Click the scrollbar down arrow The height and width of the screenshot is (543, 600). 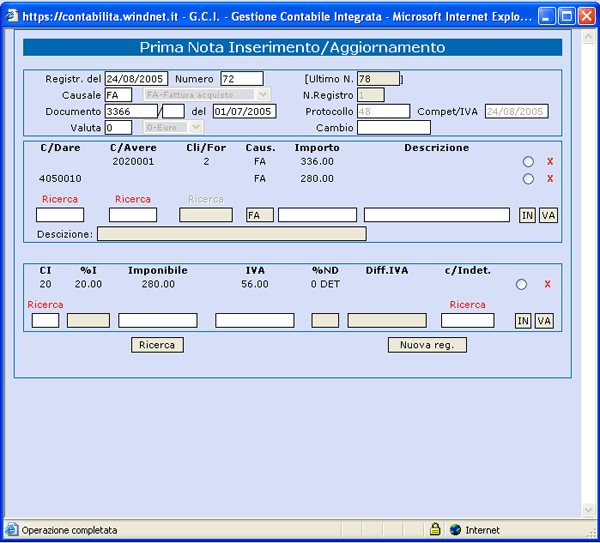tap(588, 509)
